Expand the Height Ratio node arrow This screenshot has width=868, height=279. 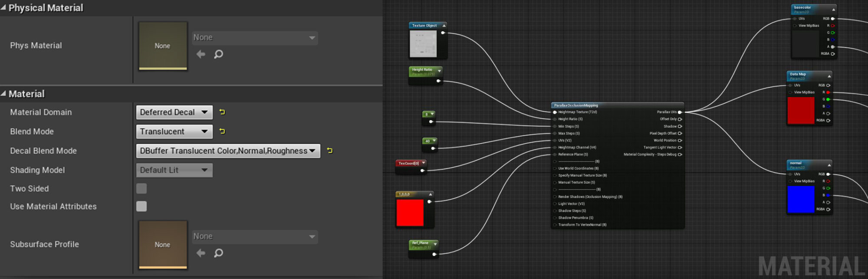click(439, 71)
